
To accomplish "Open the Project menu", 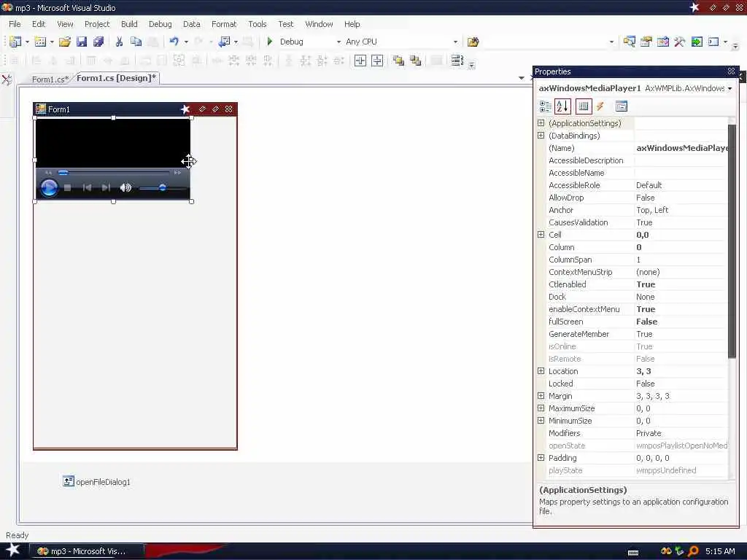I will click(97, 24).
